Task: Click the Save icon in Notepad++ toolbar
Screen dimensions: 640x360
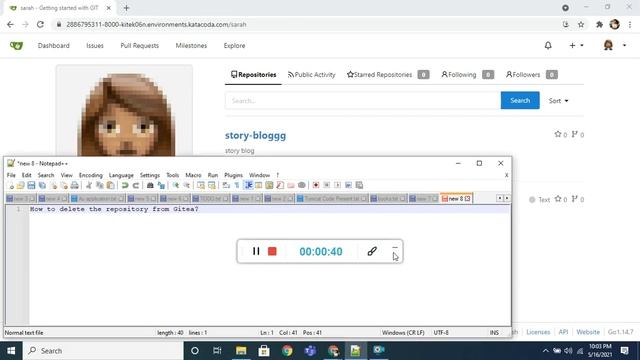Action: (31, 185)
